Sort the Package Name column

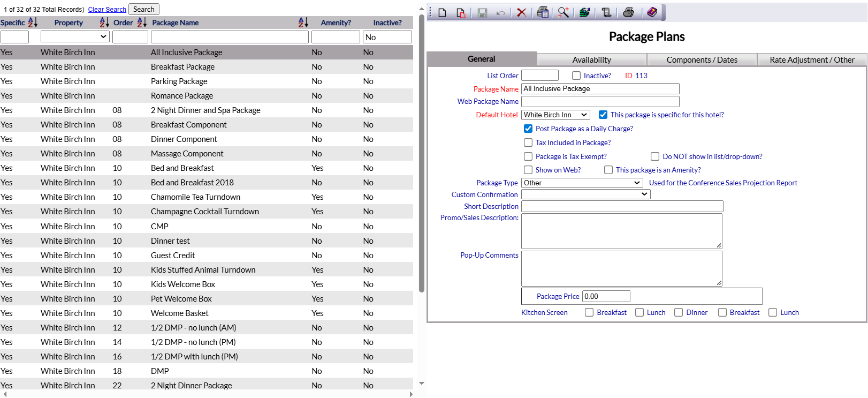303,22
